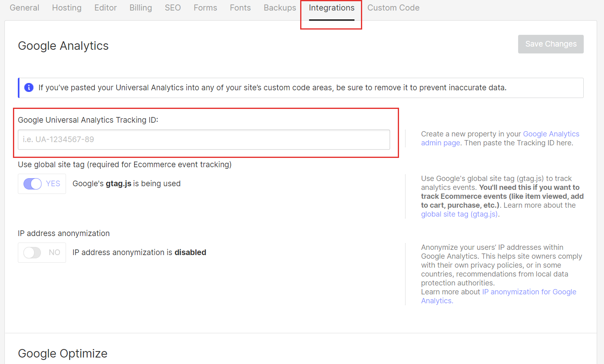Click the 'Google Universal Analytics Tracking ID:' label
The height and width of the screenshot is (364, 604).
coord(88,120)
